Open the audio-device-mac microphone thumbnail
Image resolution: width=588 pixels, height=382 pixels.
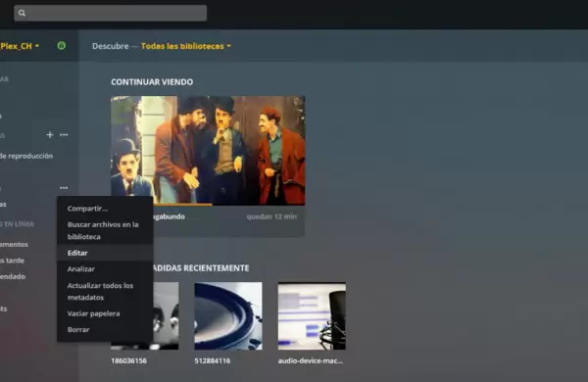coord(312,316)
